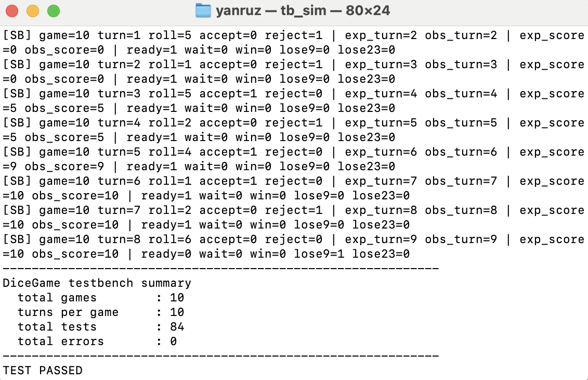The width and height of the screenshot is (588, 380).
Task: Click the 'total games' label
Action: tap(57, 298)
